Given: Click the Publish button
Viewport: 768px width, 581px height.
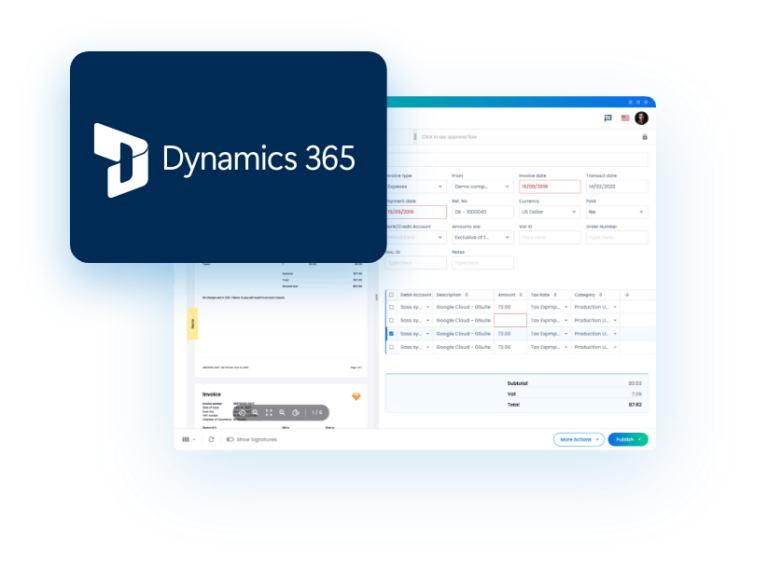Looking at the screenshot, I should [x=627, y=439].
